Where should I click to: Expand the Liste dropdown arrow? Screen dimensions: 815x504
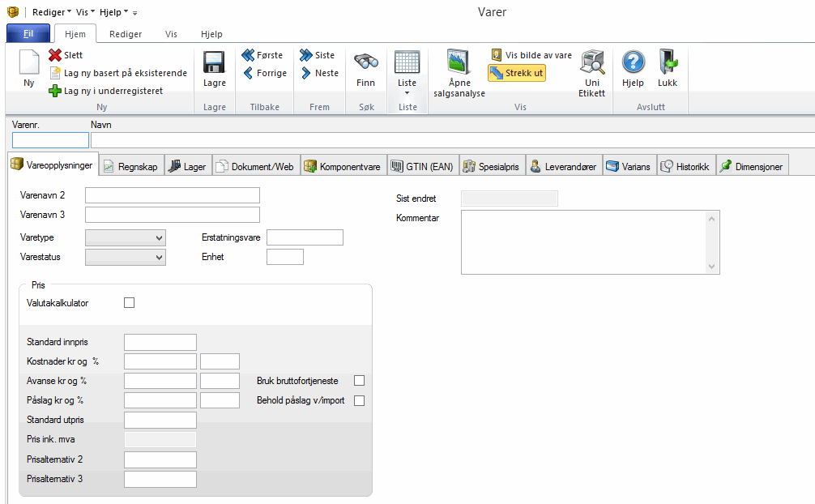tap(407, 92)
